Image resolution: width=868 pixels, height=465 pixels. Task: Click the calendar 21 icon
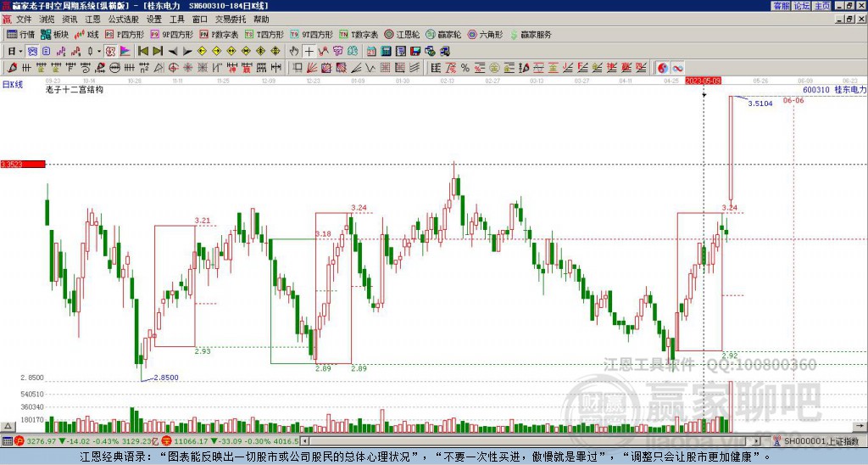click(371, 52)
